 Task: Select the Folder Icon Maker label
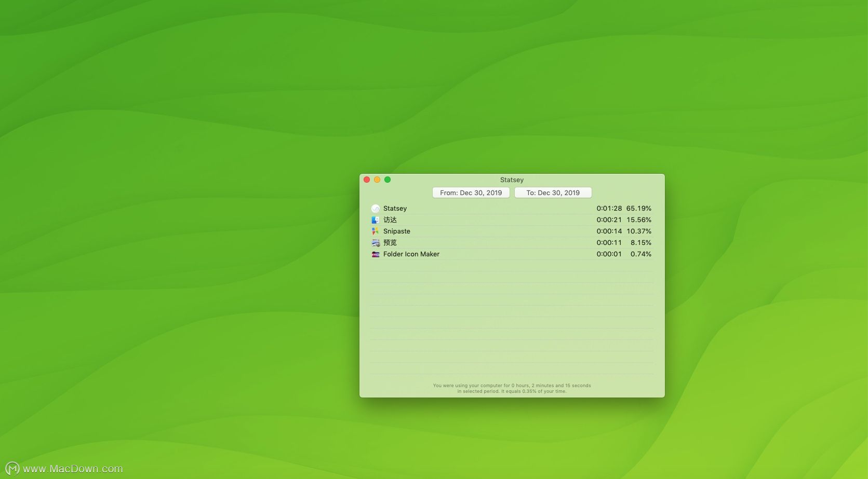click(x=411, y=254)
